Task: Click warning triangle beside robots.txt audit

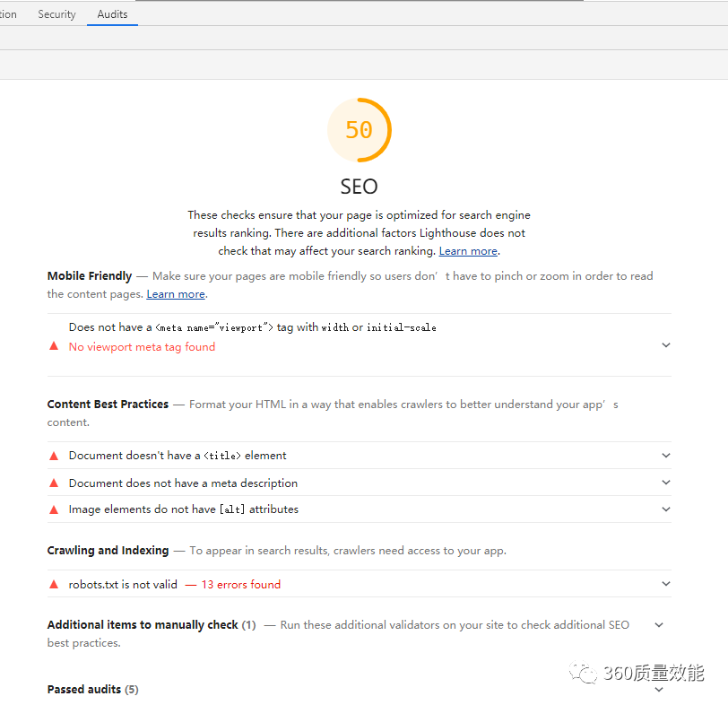Action: [x=54, y=584]
